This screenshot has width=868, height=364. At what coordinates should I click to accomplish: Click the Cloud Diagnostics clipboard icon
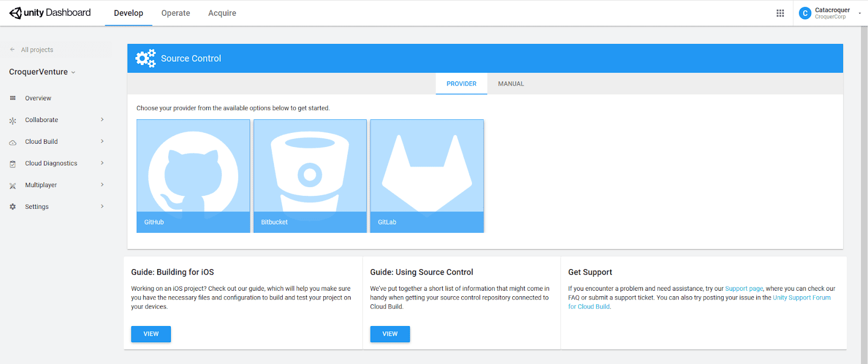[x=13, y=164]
